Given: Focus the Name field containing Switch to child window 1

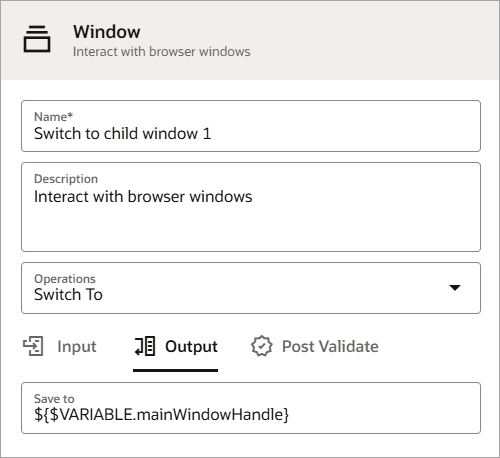Looking at the screenshot, I should (251, 126).
